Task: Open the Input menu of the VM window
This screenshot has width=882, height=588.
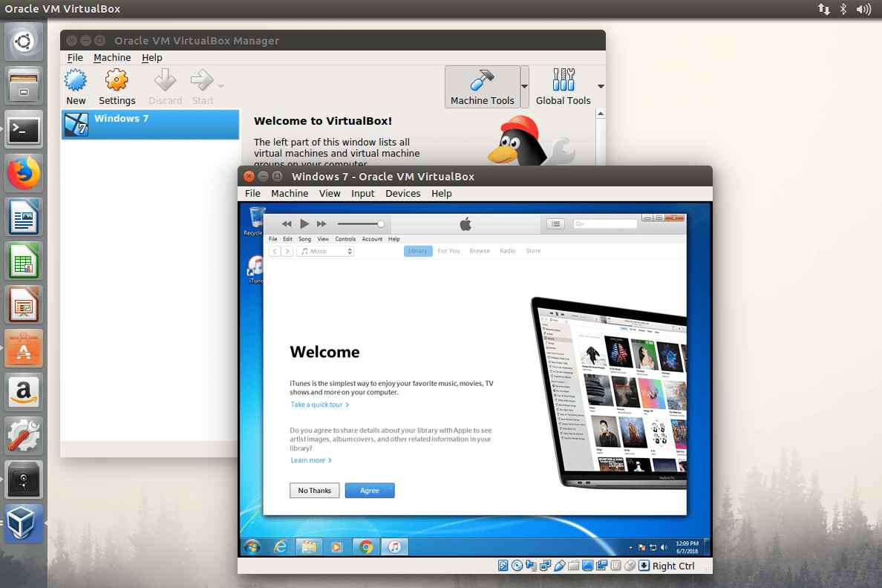Action: (x=363, y=193)
